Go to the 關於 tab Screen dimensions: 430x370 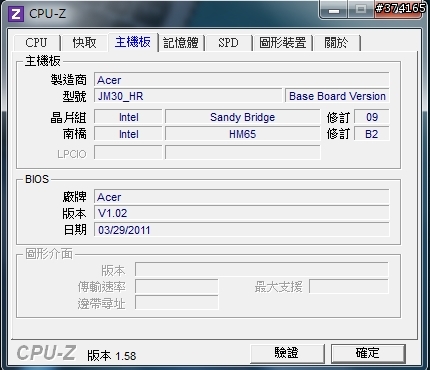point(336,43)
